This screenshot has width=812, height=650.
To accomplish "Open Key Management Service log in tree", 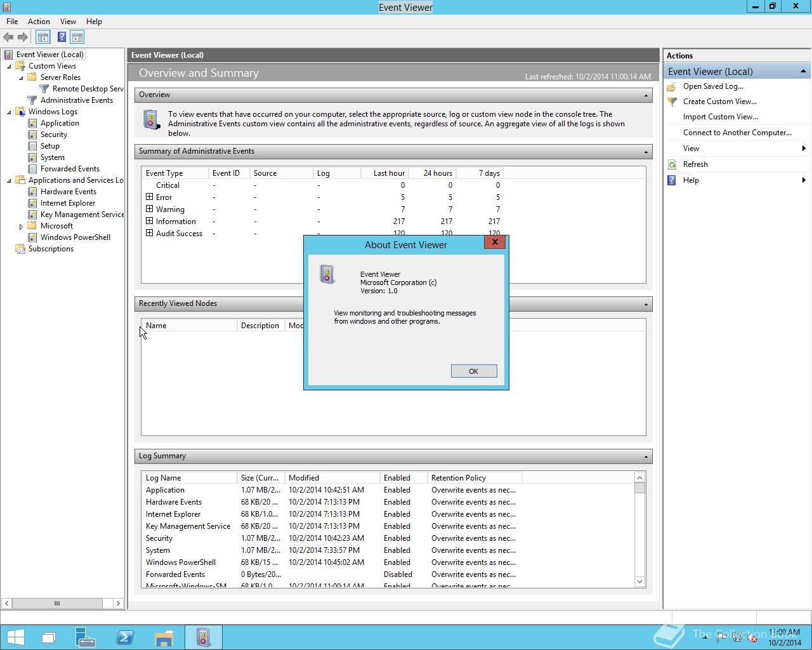I will point(82,215).
